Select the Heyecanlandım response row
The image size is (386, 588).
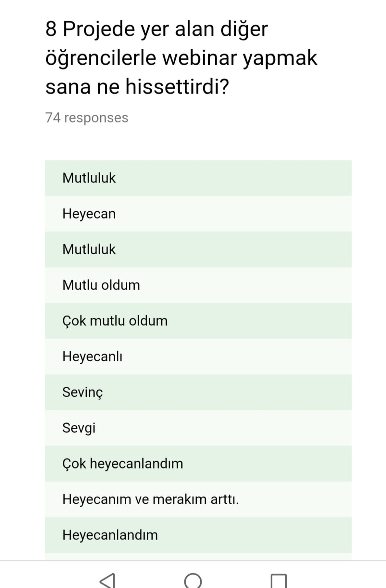tap(198, 535)
